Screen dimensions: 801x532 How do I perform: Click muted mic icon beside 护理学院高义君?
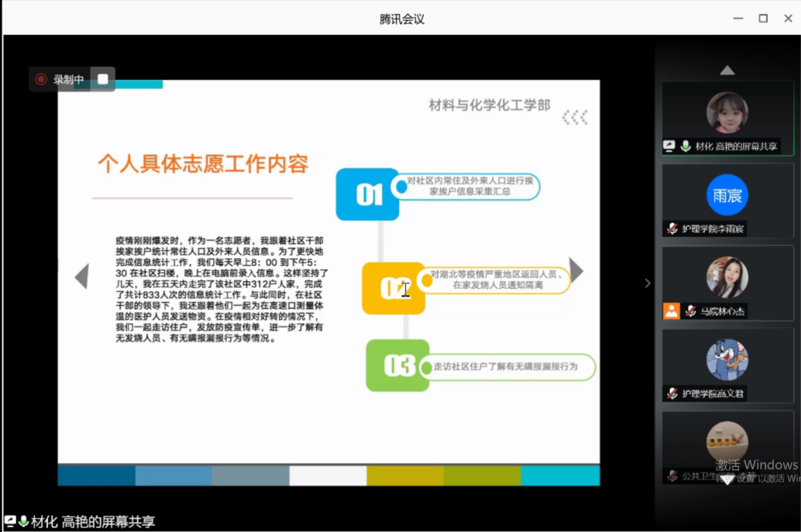672,394
